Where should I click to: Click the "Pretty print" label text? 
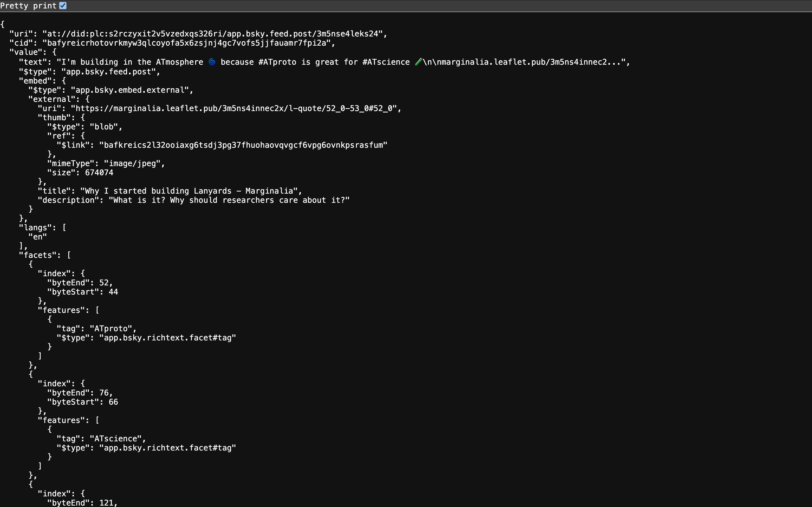pyautogui.click(x=28, y=6)
